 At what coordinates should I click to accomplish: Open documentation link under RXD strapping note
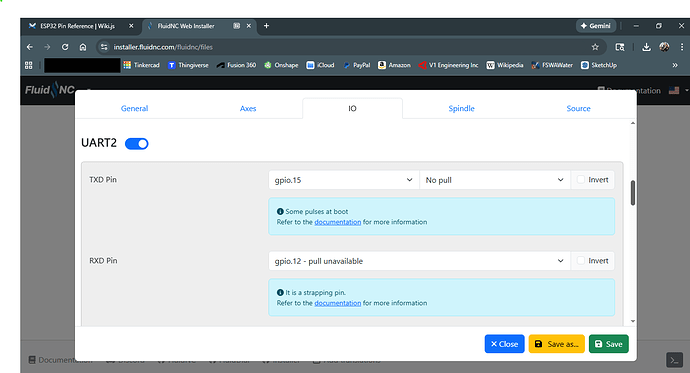click(x=338, y=303)
